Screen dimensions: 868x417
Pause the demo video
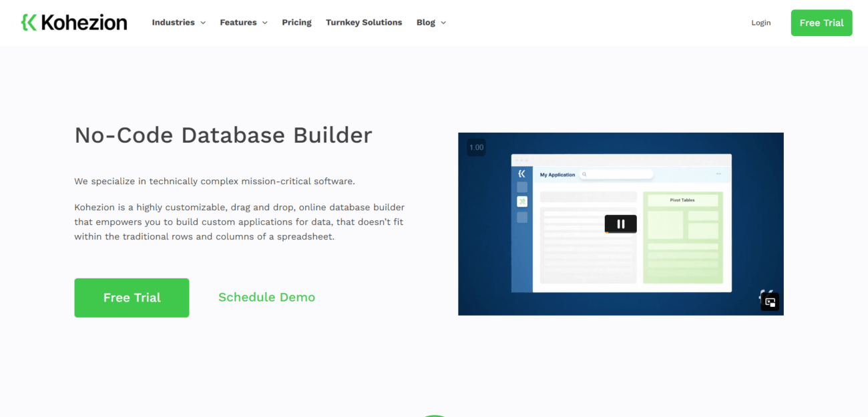[x=620, y=224]
